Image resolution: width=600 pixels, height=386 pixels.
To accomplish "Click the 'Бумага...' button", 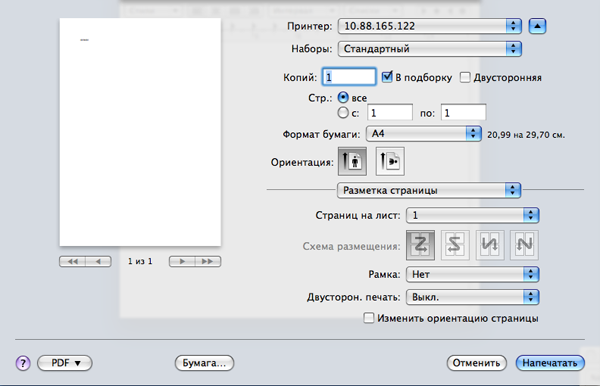I will [204, 363].
